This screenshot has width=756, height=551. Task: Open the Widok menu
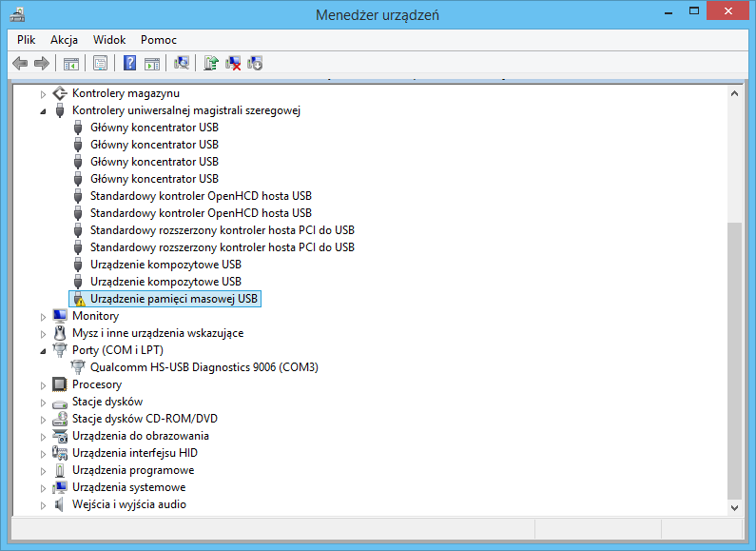pos(109,40)
